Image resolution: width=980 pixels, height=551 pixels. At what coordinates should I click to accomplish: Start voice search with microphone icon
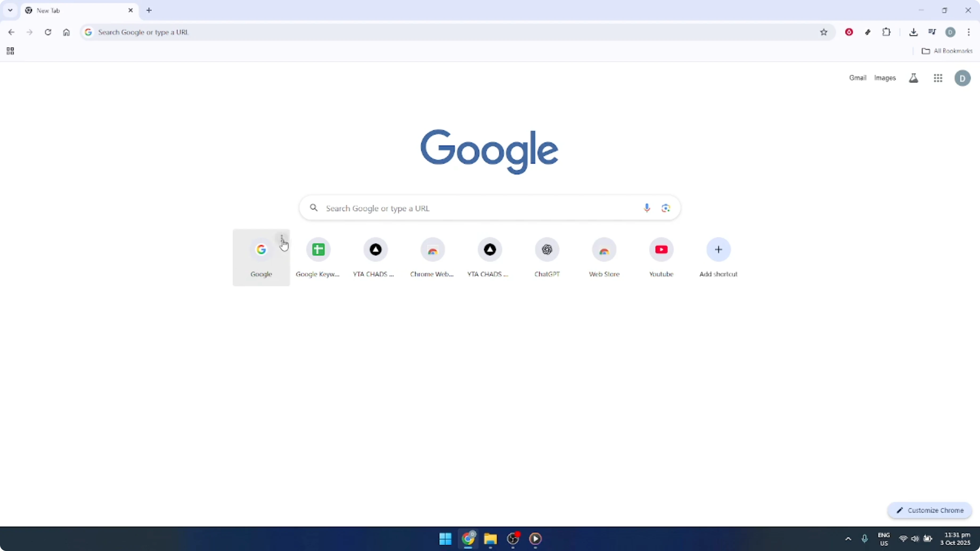pos(646,208)
